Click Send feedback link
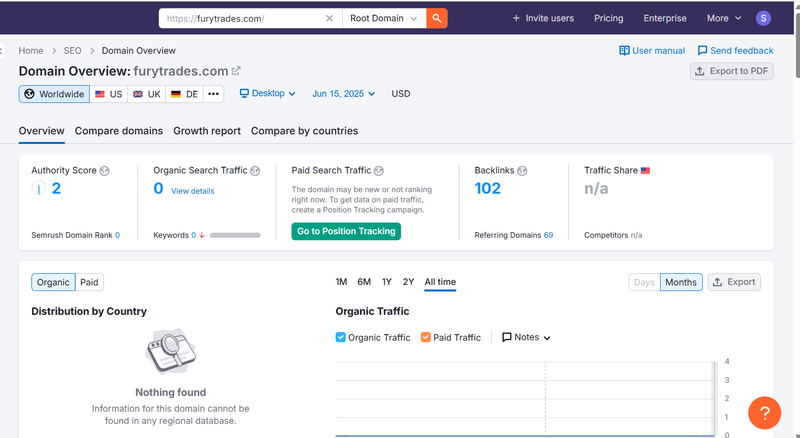This screenshot has width=800, height=438. pos(735,51)
